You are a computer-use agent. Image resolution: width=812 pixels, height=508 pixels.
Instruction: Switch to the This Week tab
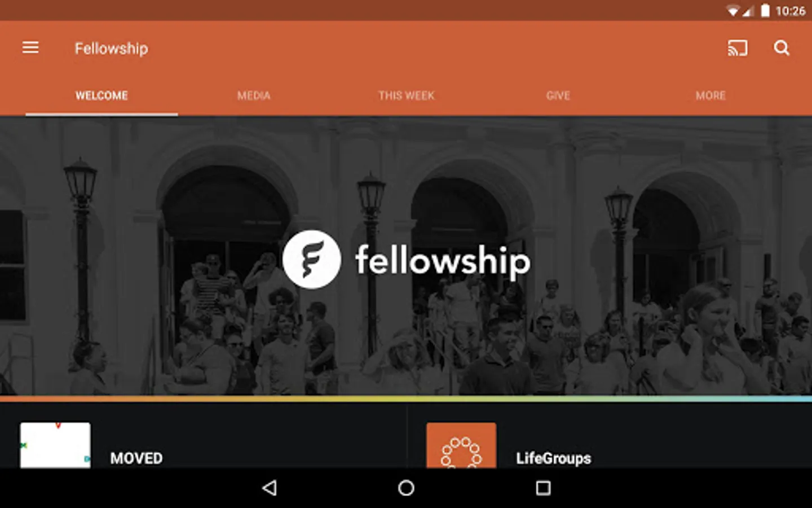click(406, 95)
